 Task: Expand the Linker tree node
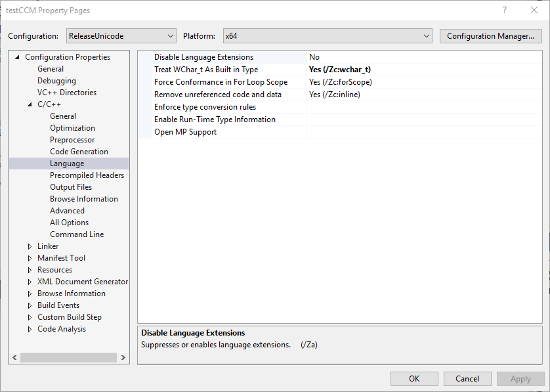30,246
